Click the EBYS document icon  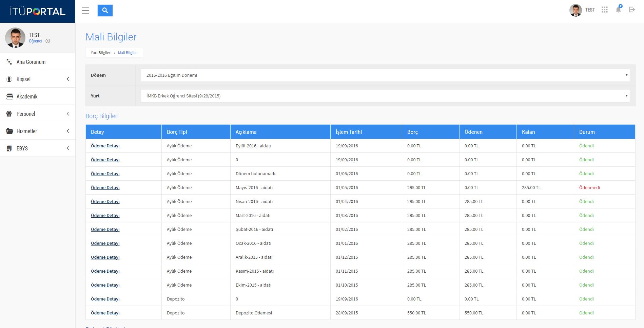coord(9,148)
